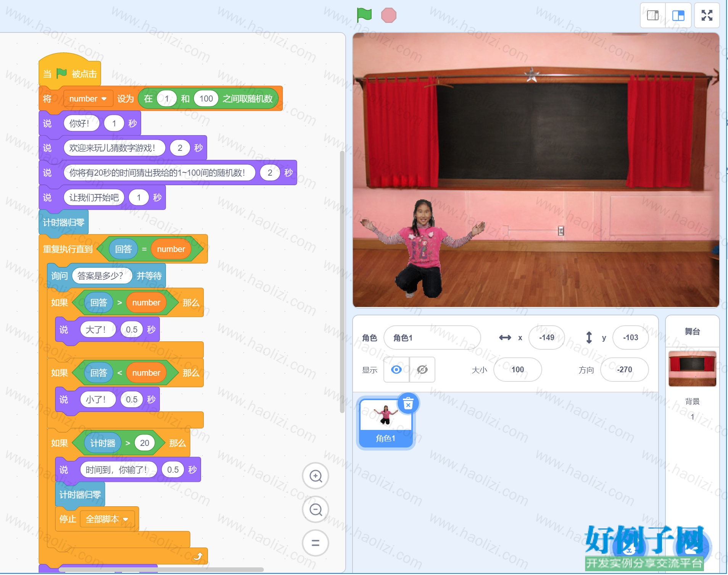The height and width of the screenshot is (575, 728).
Task: Edit the 让我们开始吧 say text field
Action: click(x=94, y=197)
